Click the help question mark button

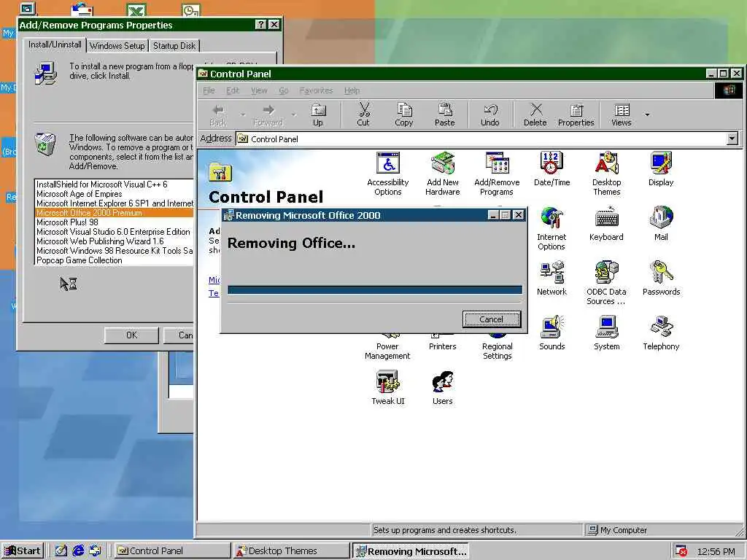click(260, 25)
